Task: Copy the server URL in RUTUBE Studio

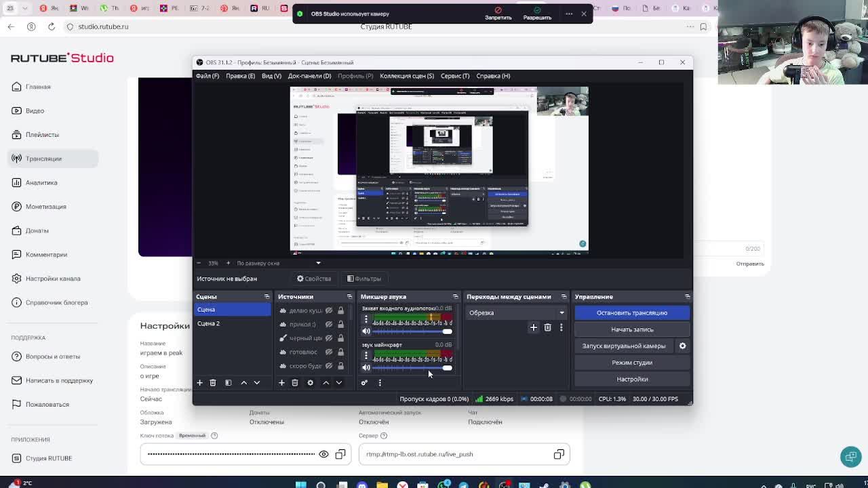Action: (559, 454)
